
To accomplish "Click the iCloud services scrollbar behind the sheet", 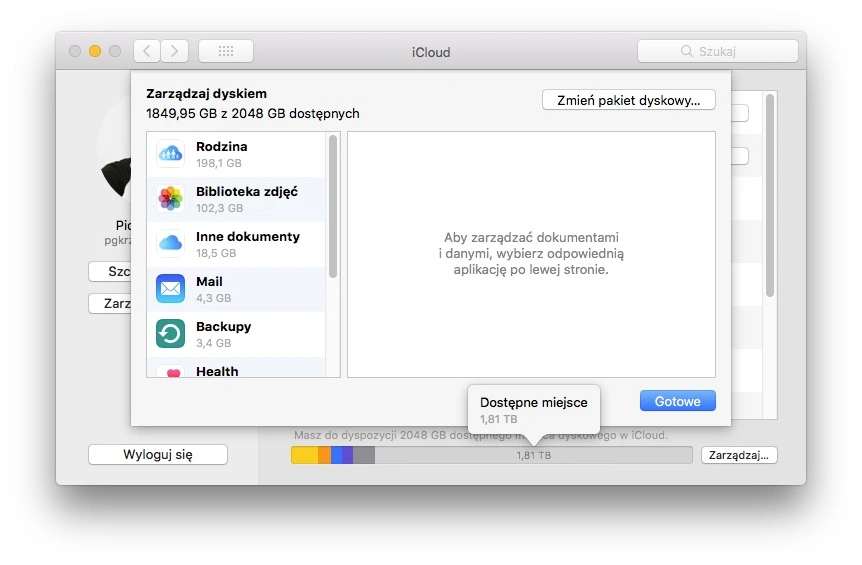I will 770,196.
